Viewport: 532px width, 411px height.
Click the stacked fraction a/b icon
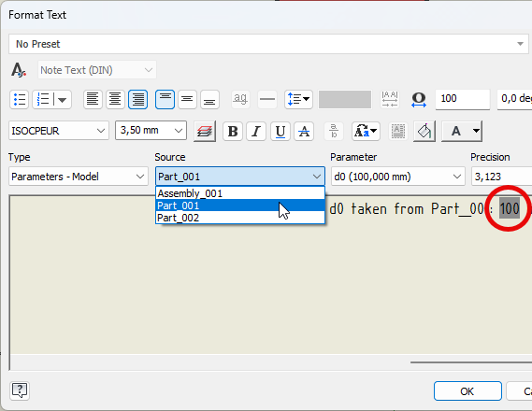334,131
